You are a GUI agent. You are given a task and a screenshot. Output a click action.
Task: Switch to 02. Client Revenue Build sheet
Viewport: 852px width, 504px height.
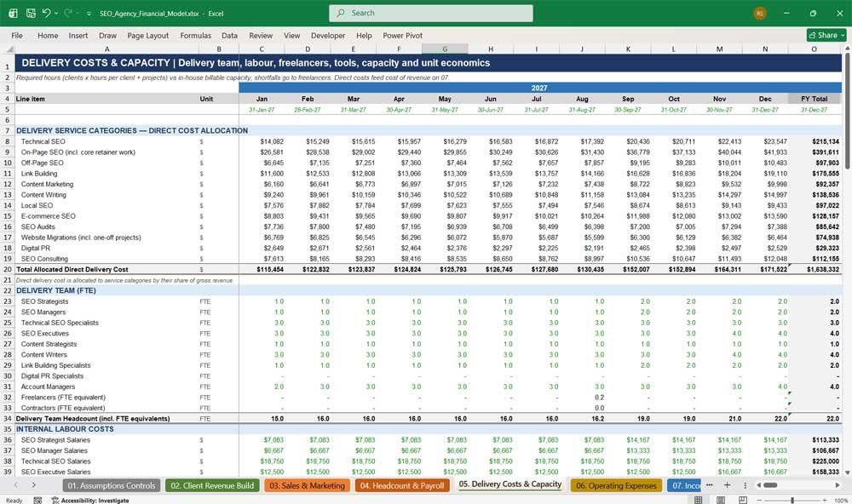(212, 485)
